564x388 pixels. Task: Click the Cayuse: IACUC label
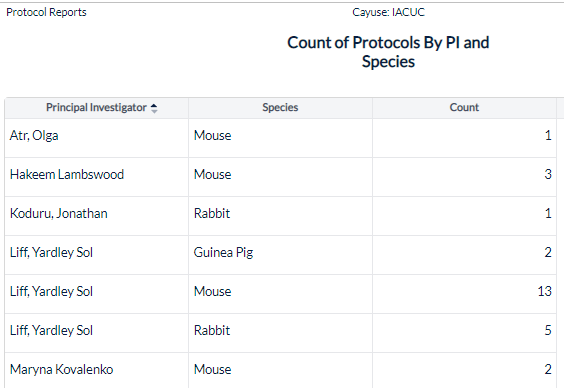coord(388,12)
